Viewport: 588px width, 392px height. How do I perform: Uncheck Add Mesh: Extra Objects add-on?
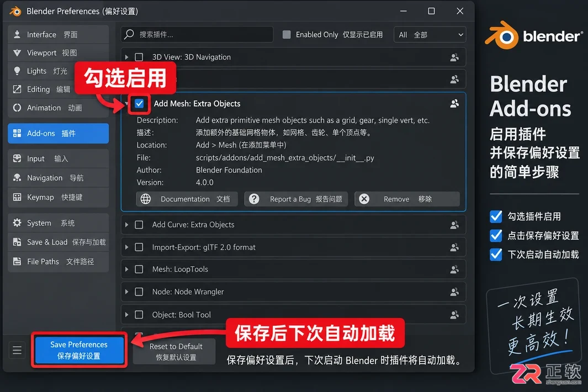[x=139, y=104]
